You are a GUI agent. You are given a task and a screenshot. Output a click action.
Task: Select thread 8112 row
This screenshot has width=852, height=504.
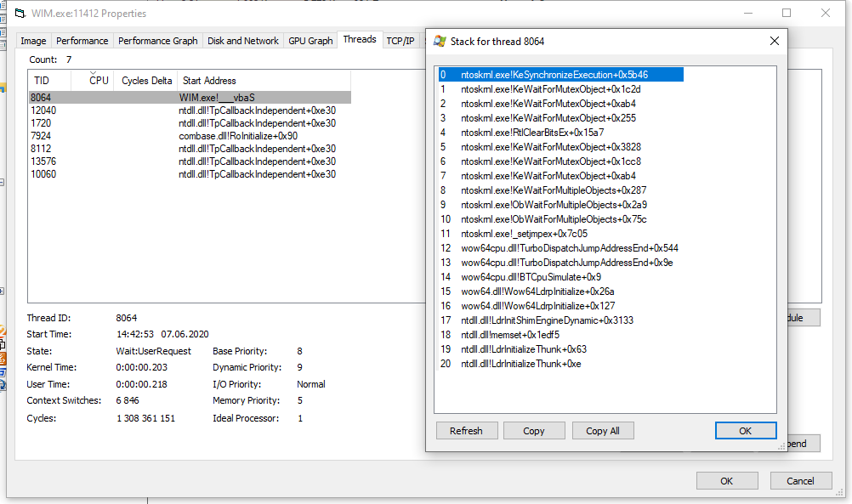click(x=190, y=149)
